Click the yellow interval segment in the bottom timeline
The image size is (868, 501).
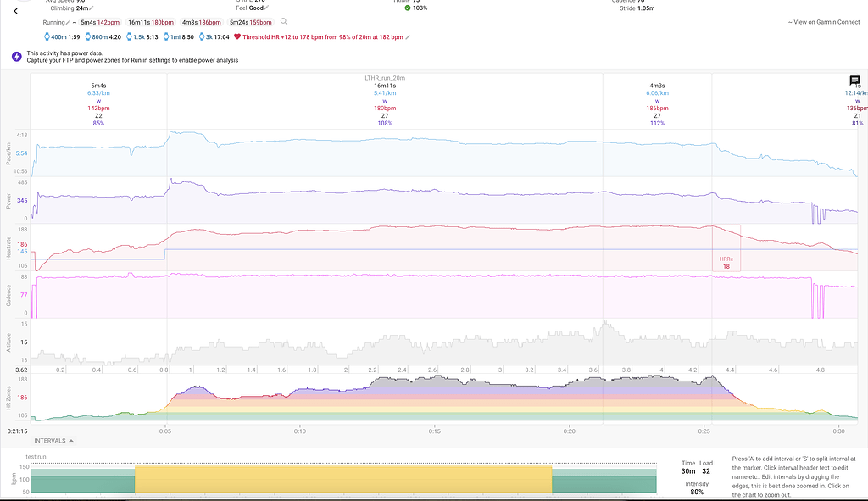coord(339,479)
